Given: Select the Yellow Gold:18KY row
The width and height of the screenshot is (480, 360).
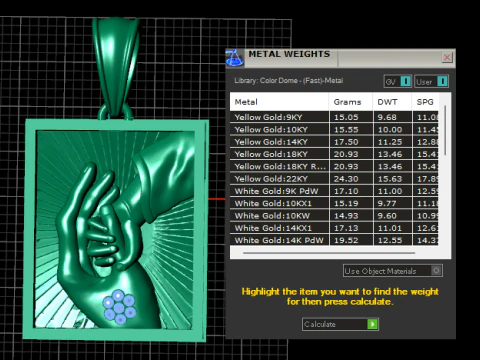Looking at the screenshot, I should click(x=334, y=154).
